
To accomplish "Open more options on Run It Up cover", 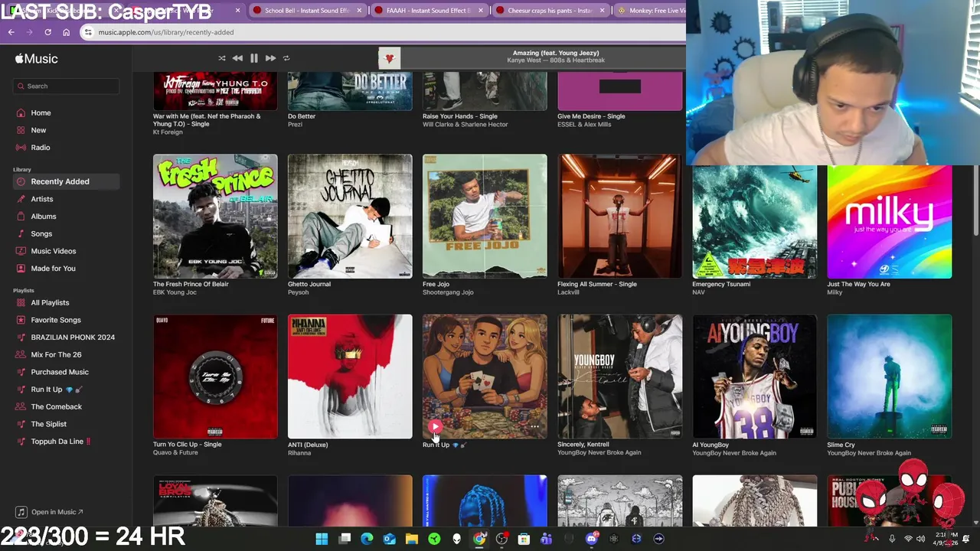I will 534,426.
